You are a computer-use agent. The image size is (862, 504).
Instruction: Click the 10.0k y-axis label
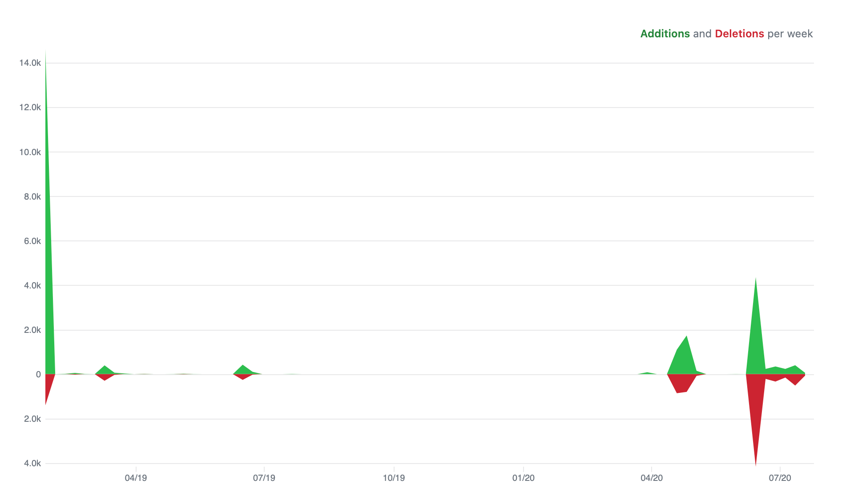pos(30,152)
